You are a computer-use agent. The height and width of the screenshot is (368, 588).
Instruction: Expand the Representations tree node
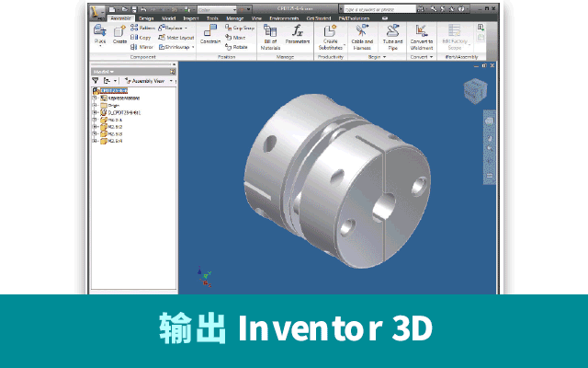click(x=95, y=98)
